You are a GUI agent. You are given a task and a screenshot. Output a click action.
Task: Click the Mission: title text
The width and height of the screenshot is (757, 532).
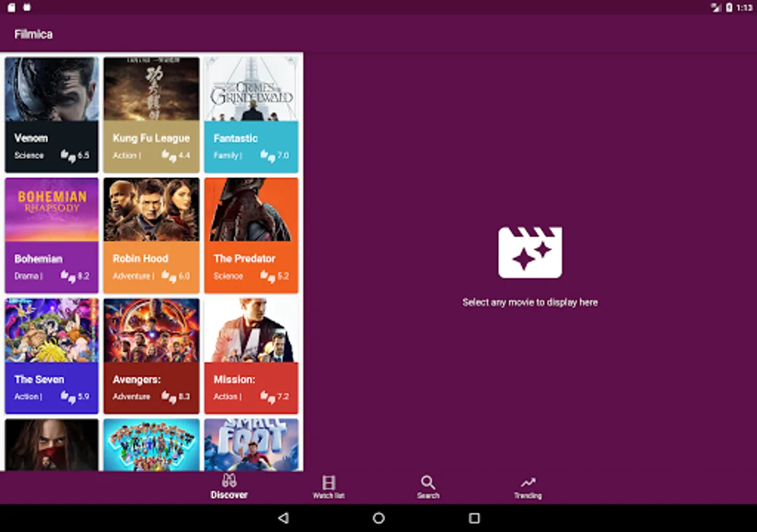[x=234, y=379]
